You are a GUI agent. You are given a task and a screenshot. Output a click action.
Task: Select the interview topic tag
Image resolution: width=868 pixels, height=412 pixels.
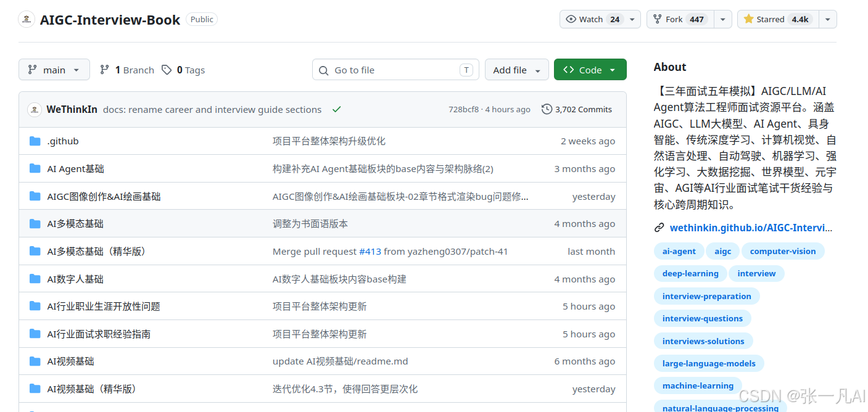point(756,273)
